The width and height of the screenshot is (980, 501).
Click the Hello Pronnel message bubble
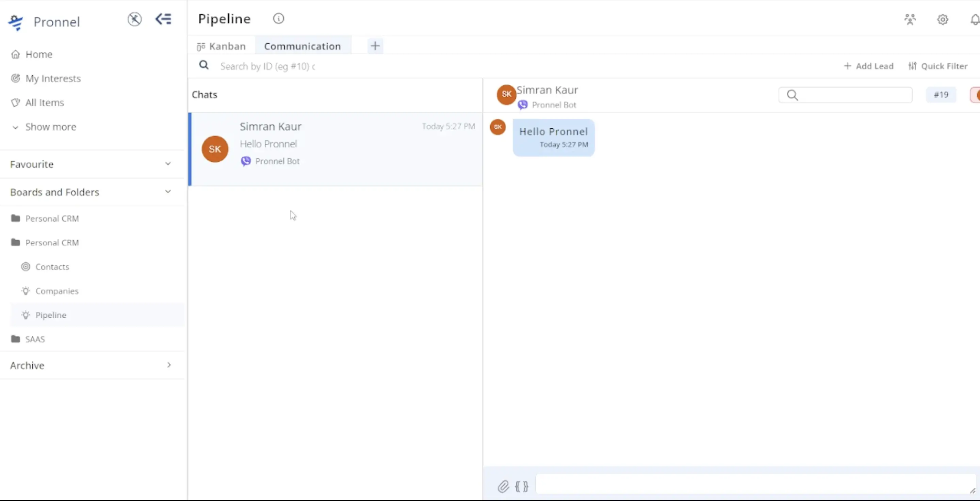[x=554, y=137]
